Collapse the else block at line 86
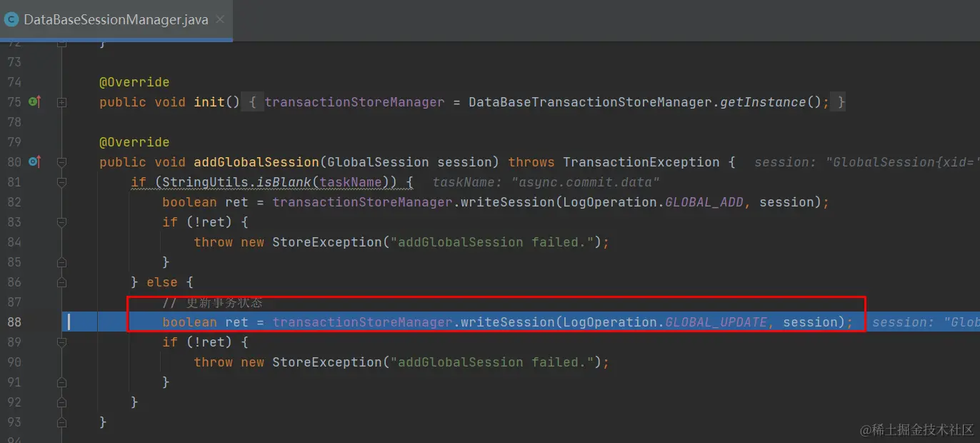 pyautogui.click(x=62, y=282)
